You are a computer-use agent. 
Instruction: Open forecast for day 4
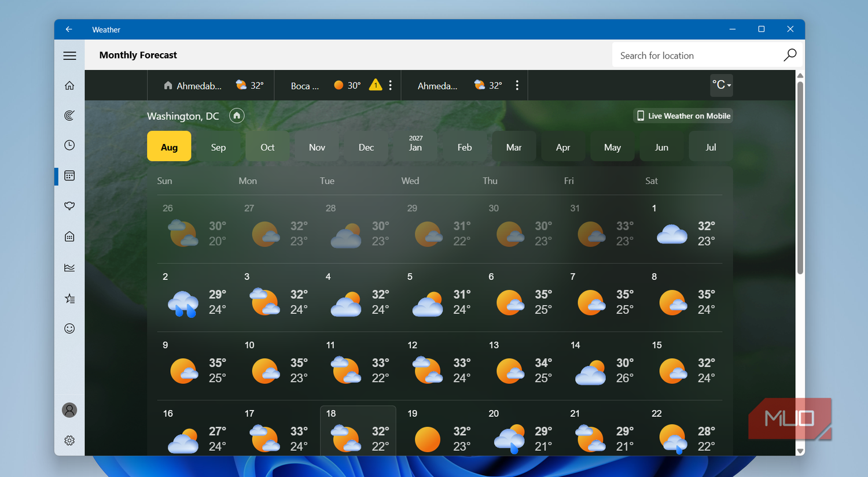point(358,297)
